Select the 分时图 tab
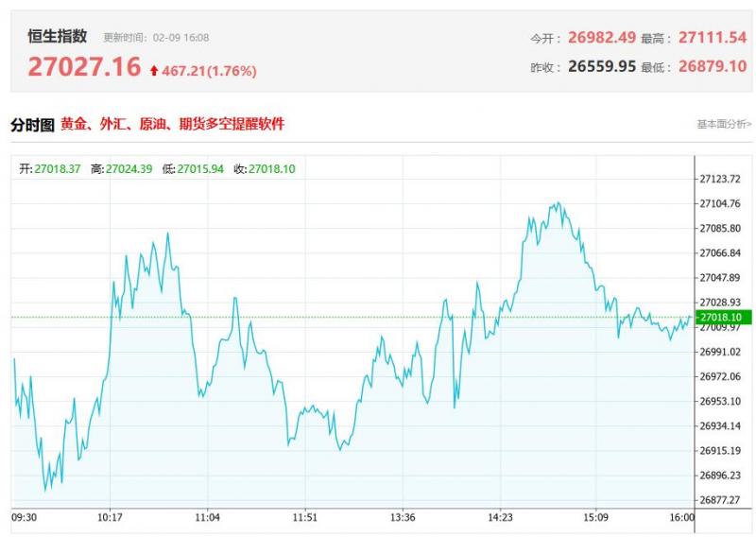Viewport: 756px width, 537px height. [32, 124]
